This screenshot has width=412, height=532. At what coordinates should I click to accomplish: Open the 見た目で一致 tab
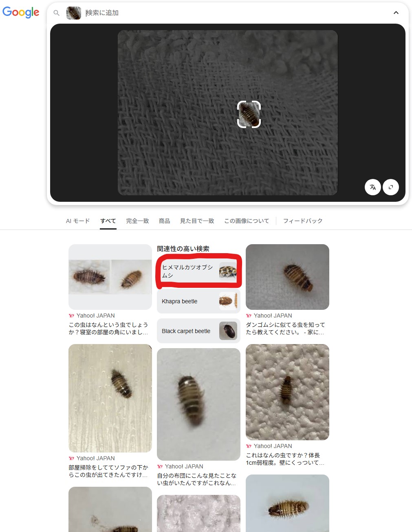(197, 221)
